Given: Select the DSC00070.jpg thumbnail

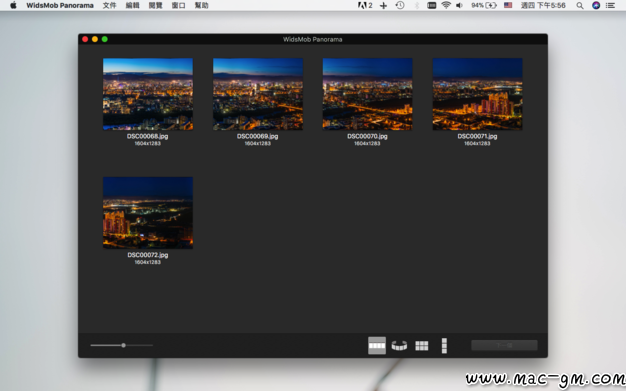Looking at the screenshot, I should tap(367, 94).
